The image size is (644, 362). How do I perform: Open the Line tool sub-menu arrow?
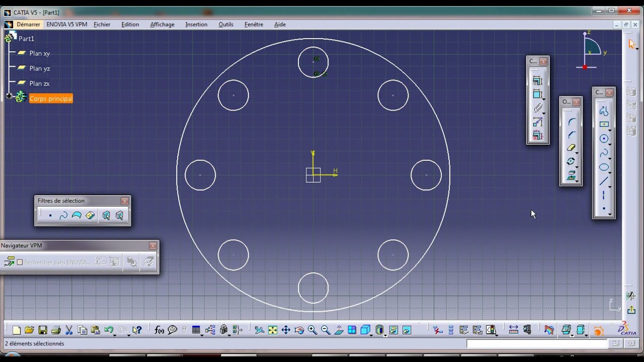[610, 186]
